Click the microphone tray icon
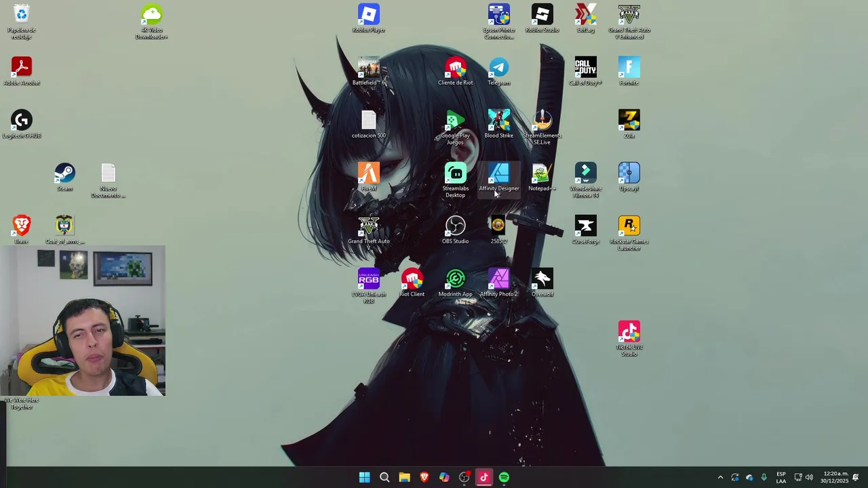 click(x=764, y=477)
